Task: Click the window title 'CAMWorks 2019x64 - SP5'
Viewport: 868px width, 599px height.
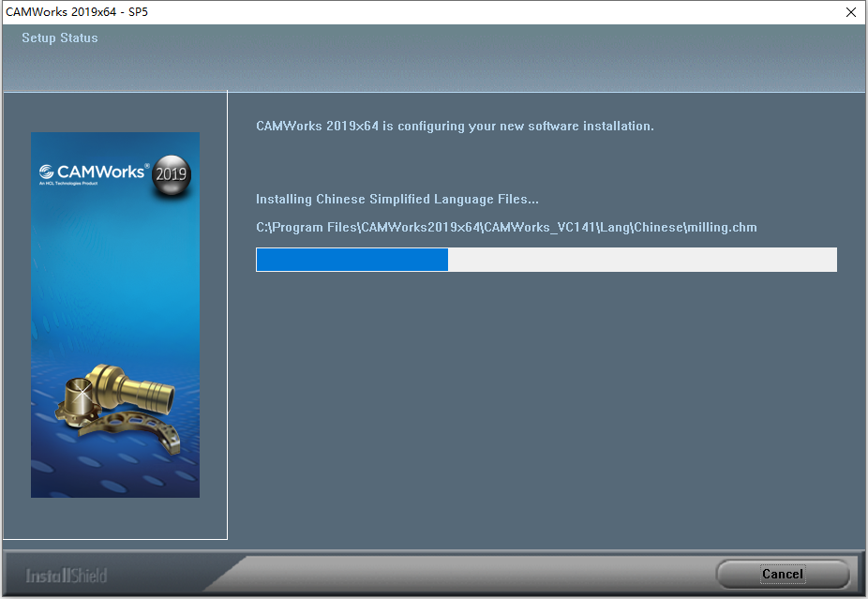Action: click(x=77, y=12)
